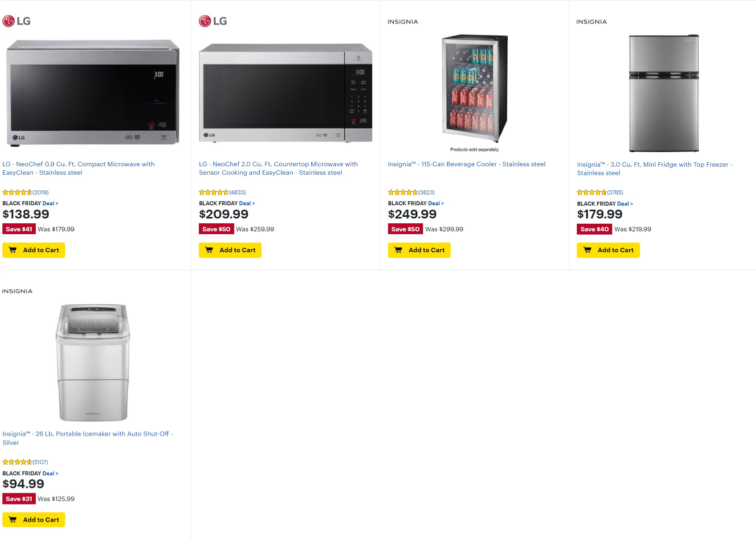The width and height of the screenshot is (756, 541).
Task: Click the LG logo above the 2.0 Cu. Ft. microwave
Action: [x=213, y=21]
